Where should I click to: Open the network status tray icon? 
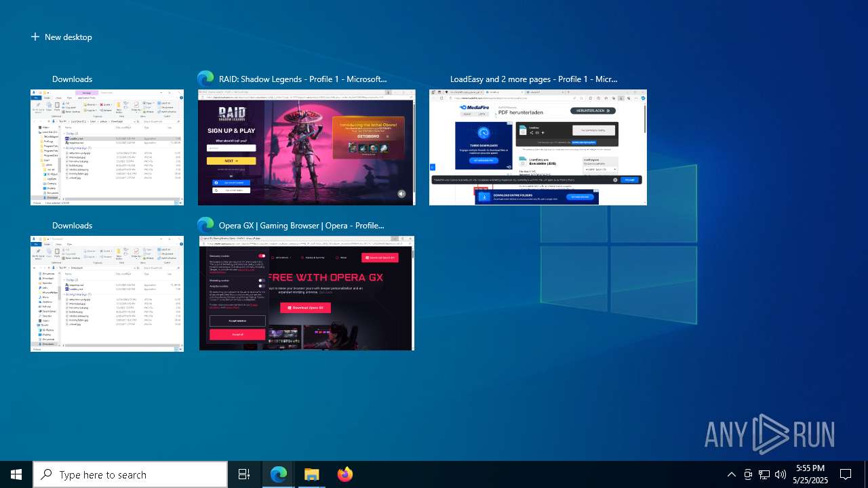pos(764,474)
